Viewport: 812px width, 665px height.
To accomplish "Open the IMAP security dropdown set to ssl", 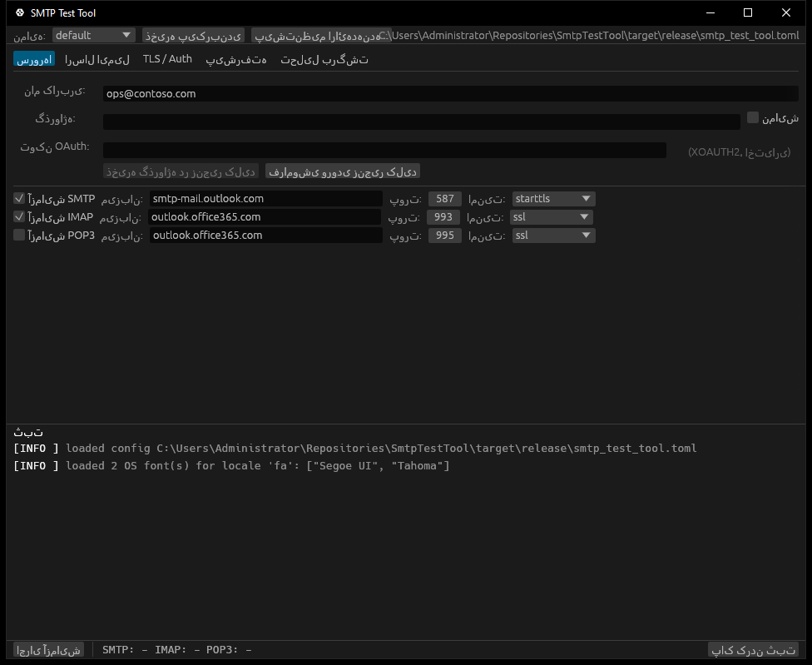I will tap(552, 216).
